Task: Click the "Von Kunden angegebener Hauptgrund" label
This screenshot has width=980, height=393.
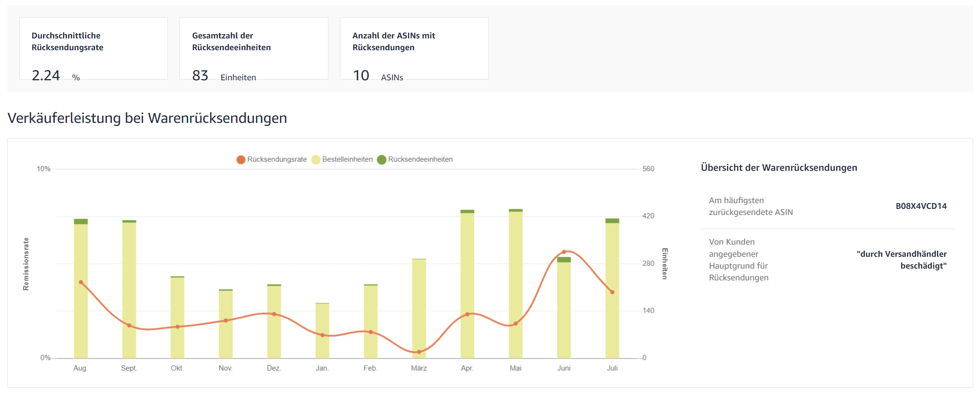Action: point(738,260)
